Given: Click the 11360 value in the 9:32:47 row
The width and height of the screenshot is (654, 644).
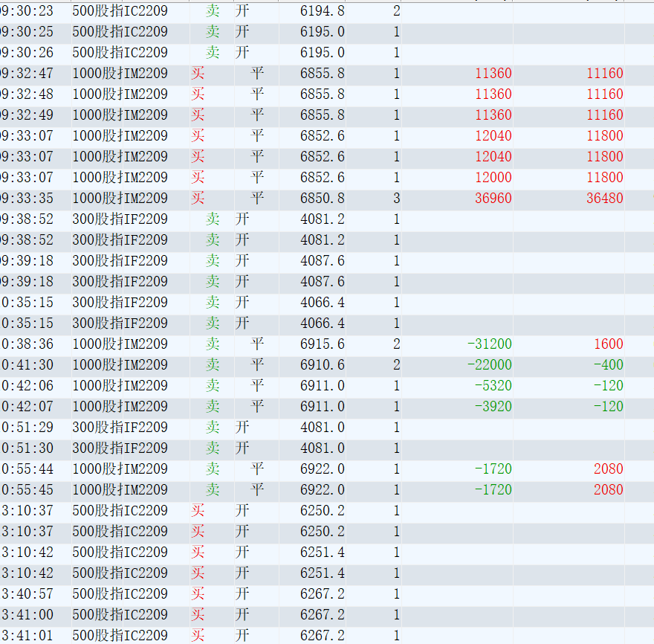Looking at the screenshot, I should pos(493,74).
